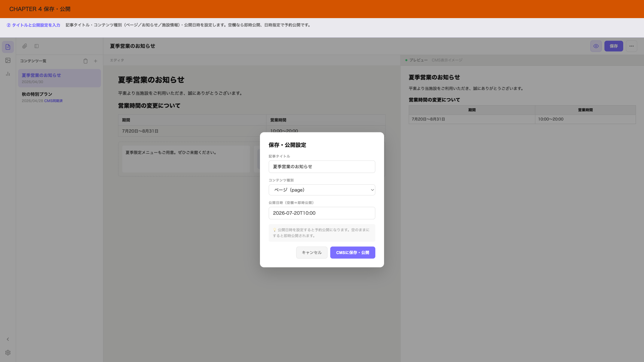Click the 保存・公開設定 dialog title
The width and height of the screenshot is (644, 362).
[287, 145]
